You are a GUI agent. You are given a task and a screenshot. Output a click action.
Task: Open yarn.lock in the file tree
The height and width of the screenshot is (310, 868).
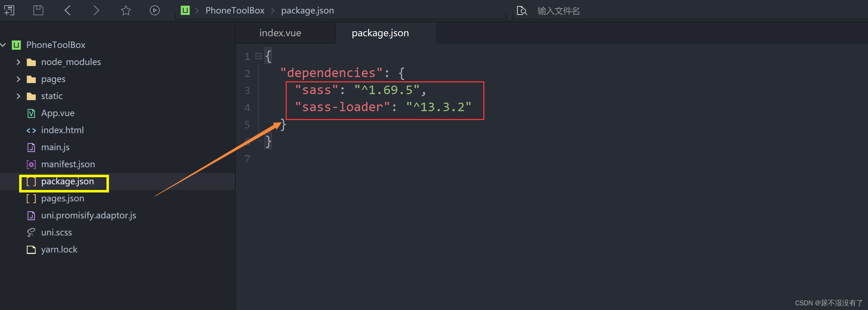[x=59, y=250]
